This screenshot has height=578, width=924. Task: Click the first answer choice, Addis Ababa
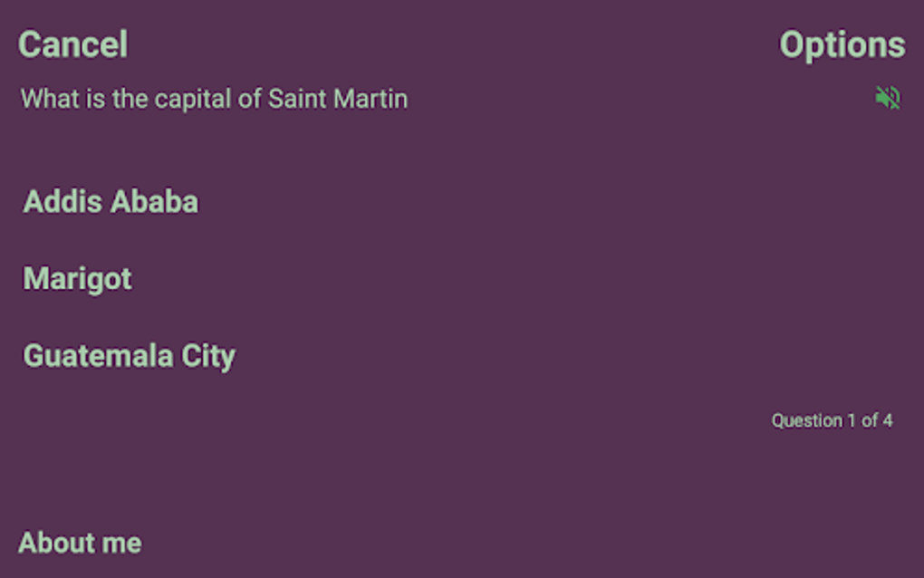111,201
